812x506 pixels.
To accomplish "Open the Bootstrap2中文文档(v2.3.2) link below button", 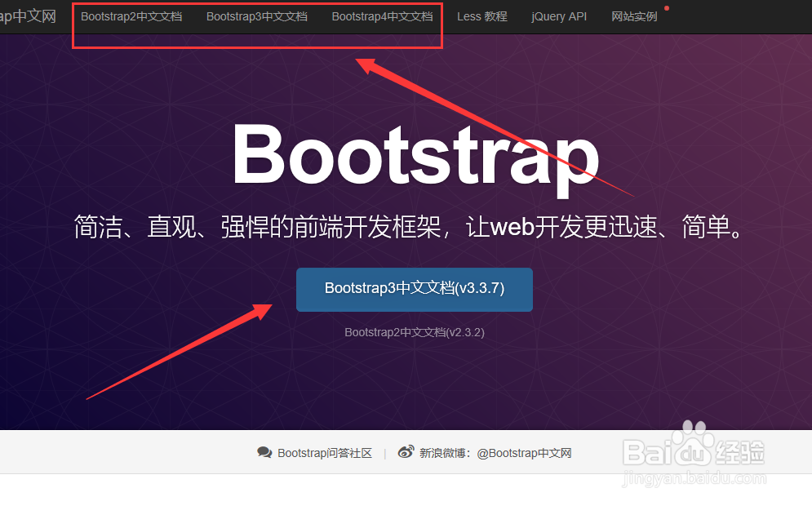I will pyautogui.click(x=415, y=332).
